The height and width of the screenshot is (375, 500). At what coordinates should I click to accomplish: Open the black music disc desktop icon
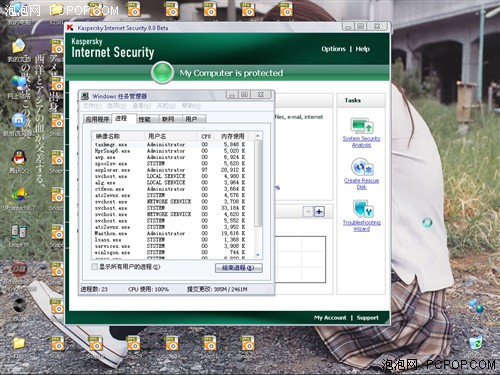pyautogui.click(x=19, y=306)
